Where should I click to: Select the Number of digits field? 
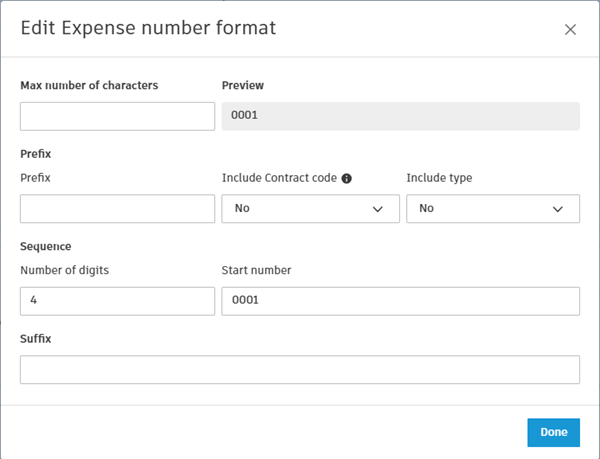[x=117, y=301]
